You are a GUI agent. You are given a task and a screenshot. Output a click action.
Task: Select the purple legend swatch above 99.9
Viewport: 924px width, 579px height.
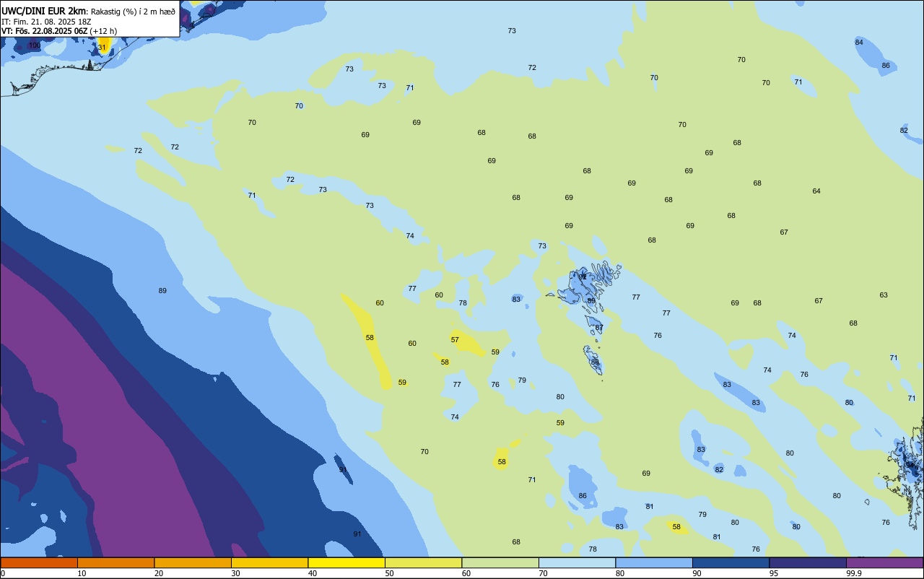coord(884,562)
